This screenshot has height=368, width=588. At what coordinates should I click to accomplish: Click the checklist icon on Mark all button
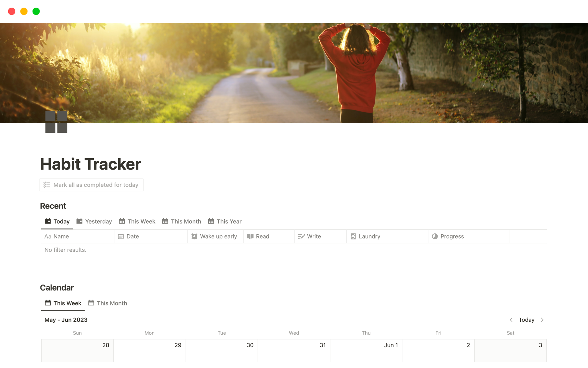47,185
